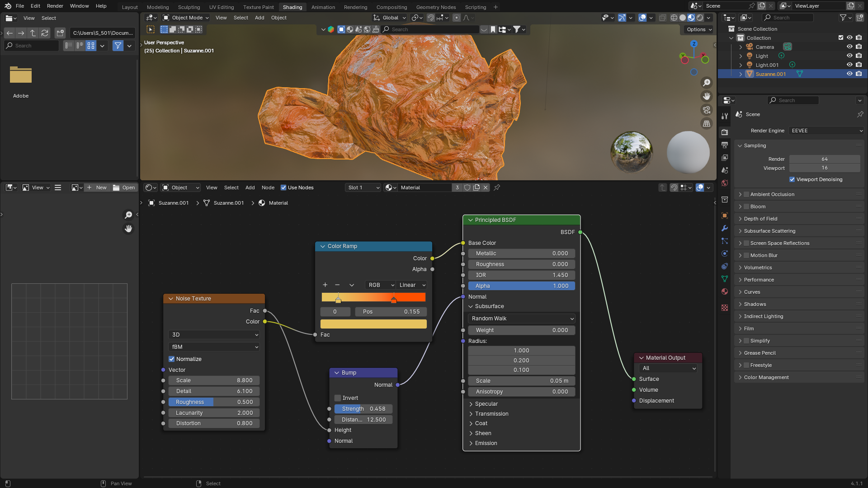Screen dimensions: 868x488
Task: Open the Render menu in top bar
Action: pyautogui.click(x=55, y=6)
